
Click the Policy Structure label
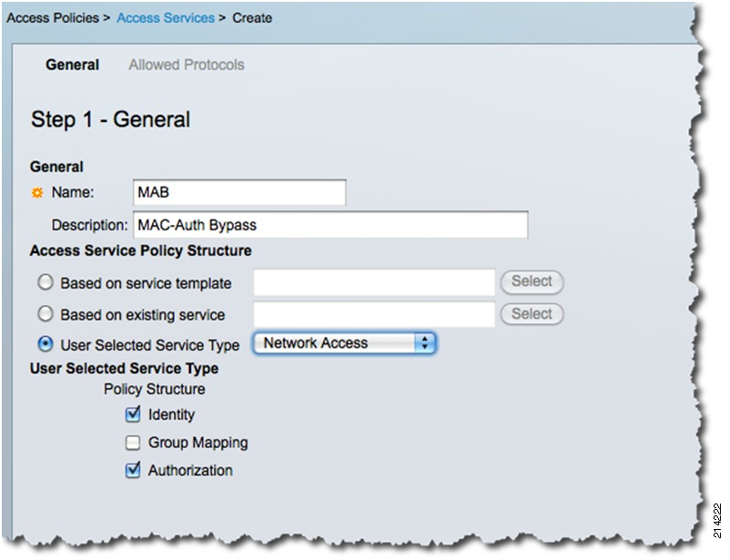click(155, 389)
